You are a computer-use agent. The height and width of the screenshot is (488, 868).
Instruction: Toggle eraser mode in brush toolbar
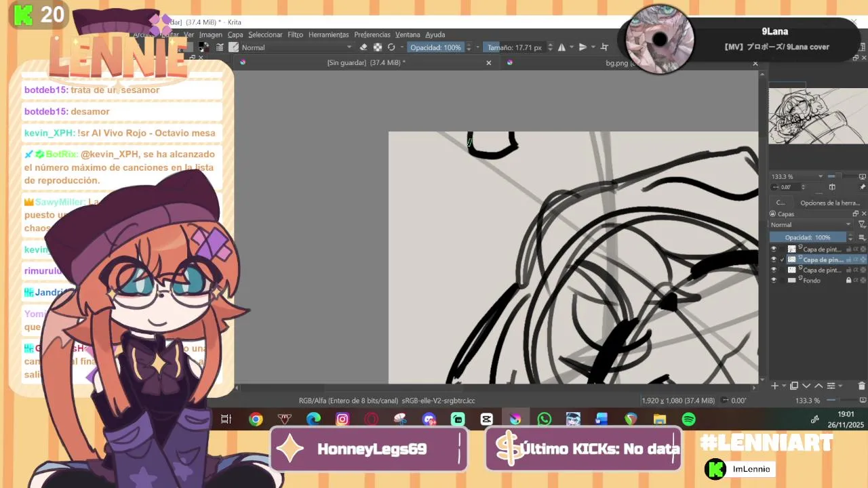pyautogui.click(x=363, y=47)
